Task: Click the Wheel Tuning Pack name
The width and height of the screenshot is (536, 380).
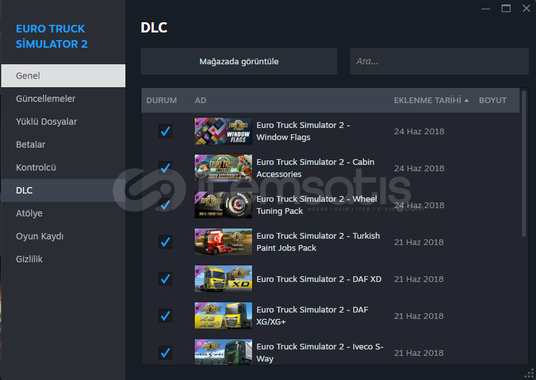Action: tap(317, 205)
